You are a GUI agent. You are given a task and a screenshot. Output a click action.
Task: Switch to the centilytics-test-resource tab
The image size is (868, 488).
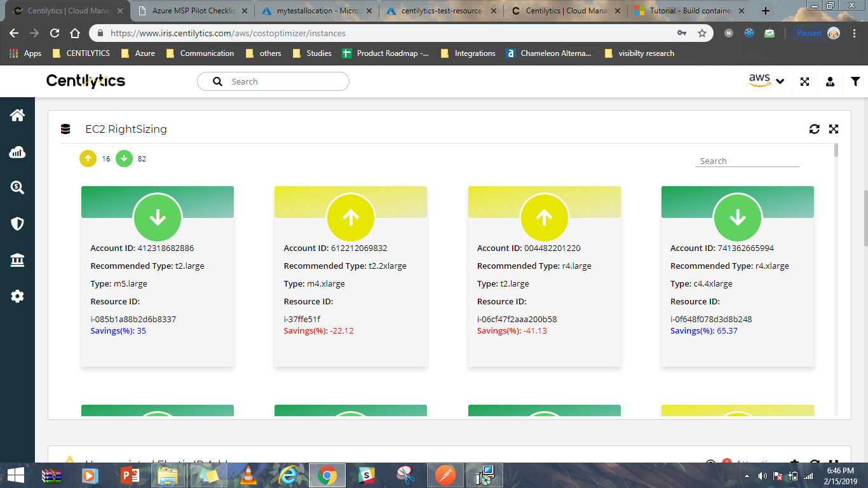[441, 11]
